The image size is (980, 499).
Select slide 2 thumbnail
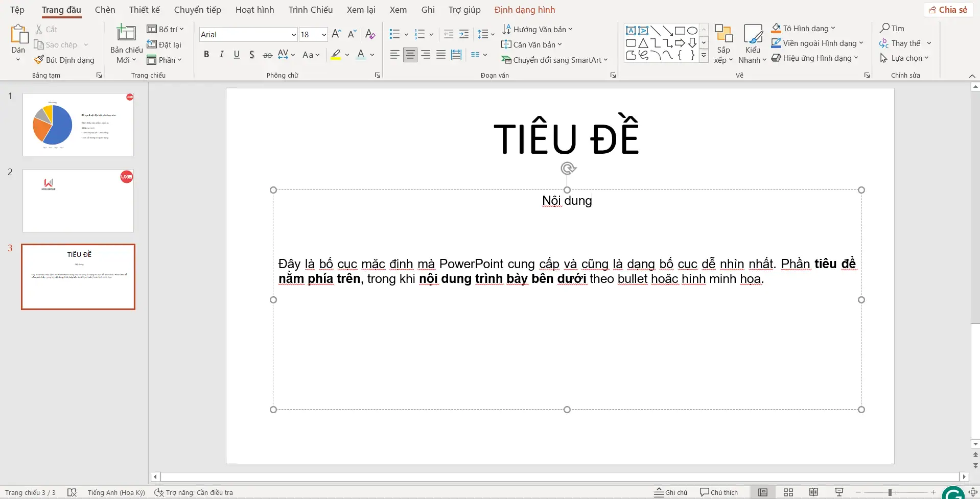click(x=78, y=200)
